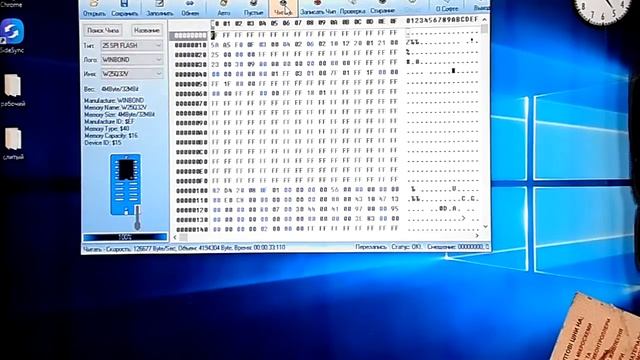This screenshot has width=640, height=360.
Task: Click the Проверка (Verify) toolbar button
Action: (x=352, y=8)
